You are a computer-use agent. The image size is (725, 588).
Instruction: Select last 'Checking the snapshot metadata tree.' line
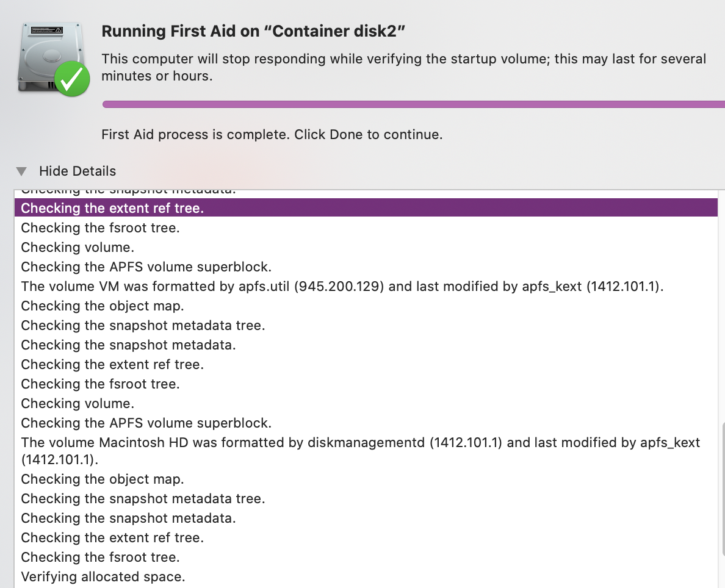(143, 499)
